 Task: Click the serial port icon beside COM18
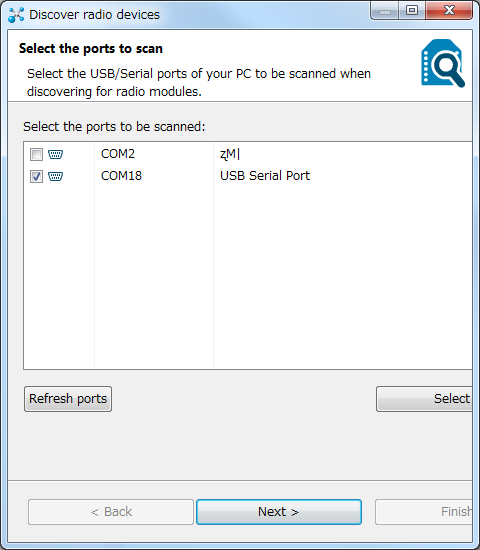pos(55,176)
